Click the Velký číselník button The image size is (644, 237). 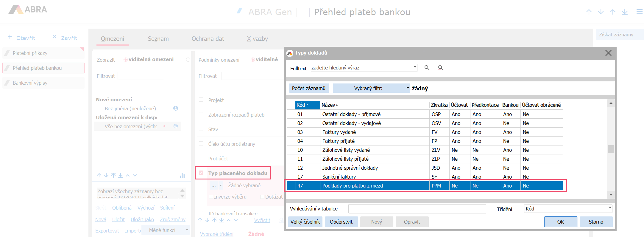[305, 222]
